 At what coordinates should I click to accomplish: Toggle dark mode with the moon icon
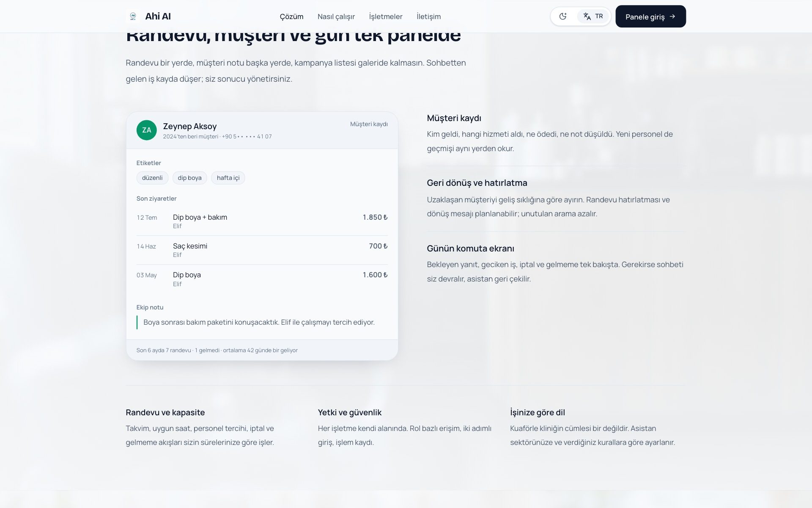point(563,17)
